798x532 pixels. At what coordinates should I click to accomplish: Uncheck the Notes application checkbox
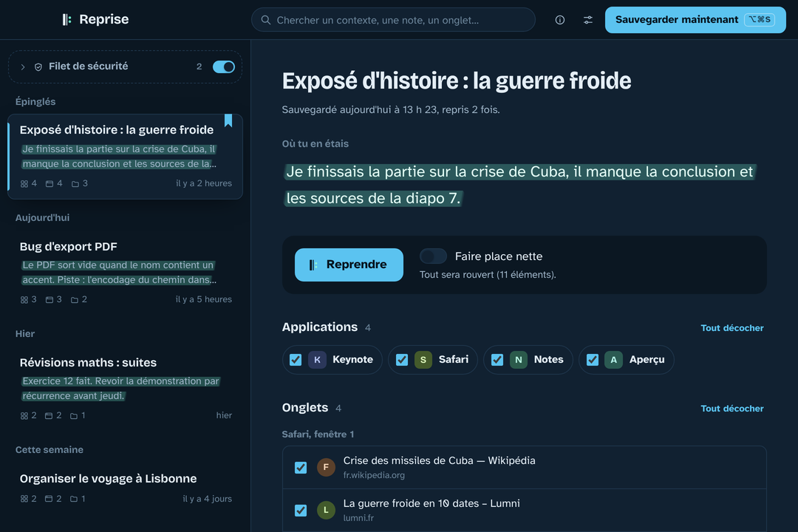pos(497,359)
